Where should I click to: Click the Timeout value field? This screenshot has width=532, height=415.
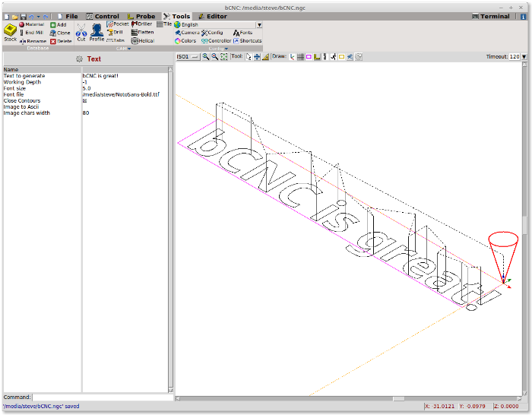coord(515,57)
